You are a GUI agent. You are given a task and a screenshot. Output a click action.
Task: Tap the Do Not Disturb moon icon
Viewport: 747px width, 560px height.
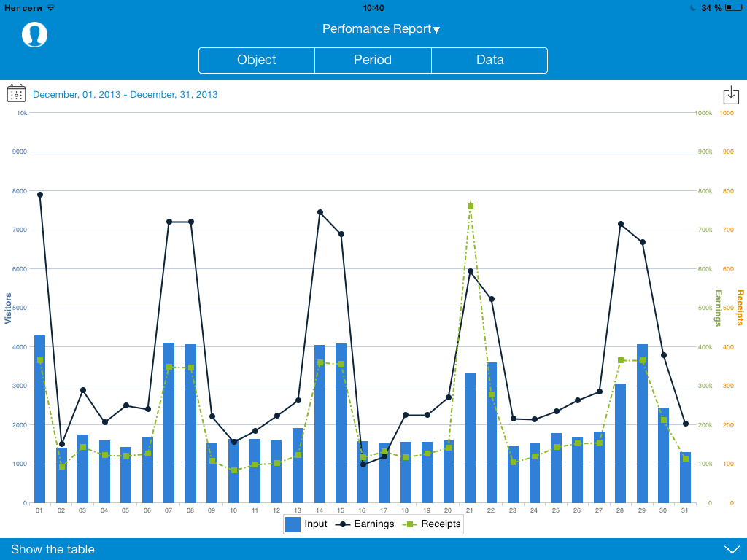692,7
